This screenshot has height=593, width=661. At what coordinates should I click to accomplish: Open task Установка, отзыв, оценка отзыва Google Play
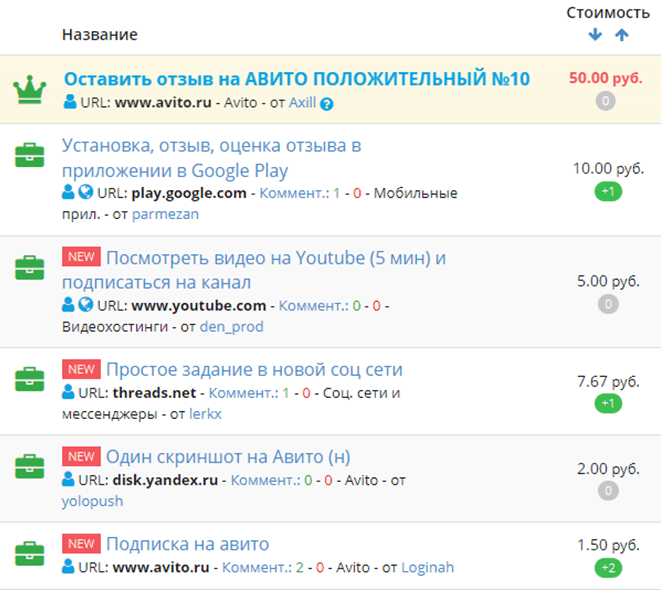(212, 158)
